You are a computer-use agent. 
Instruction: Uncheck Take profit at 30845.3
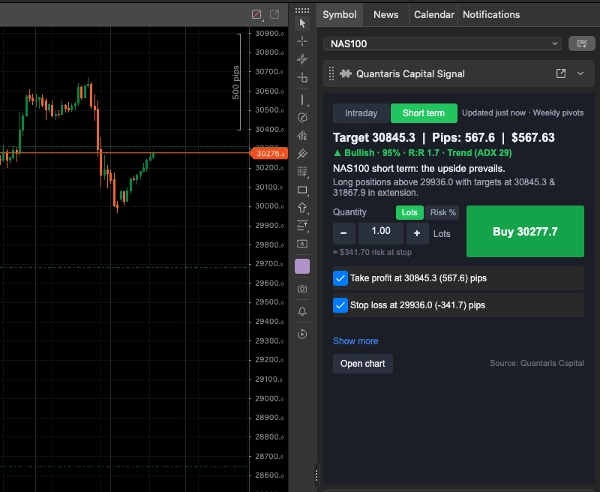pyautogui.click(x=340, y=278)
